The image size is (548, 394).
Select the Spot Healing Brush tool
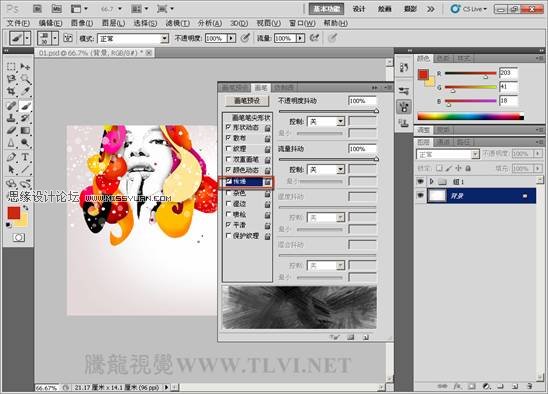pyautogui.click(x=11, y=105)
